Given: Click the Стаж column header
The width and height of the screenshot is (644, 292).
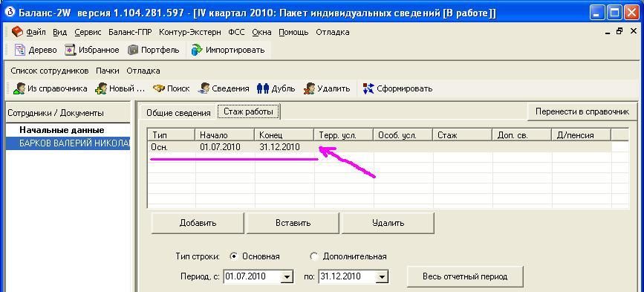Looking at the screenshot, I should coord(462,134).
